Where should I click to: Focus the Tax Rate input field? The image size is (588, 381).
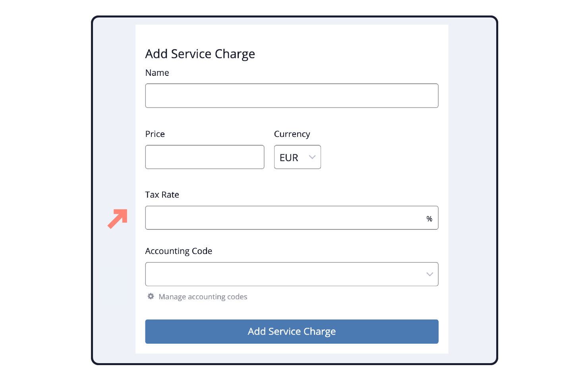tap(292, 218)
